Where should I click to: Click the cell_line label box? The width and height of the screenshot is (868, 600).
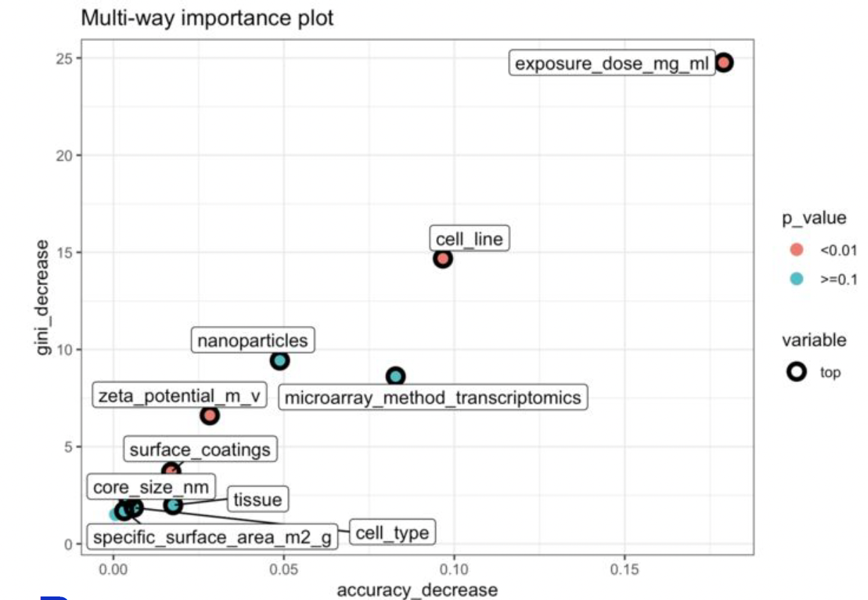[x=469, y=239]
